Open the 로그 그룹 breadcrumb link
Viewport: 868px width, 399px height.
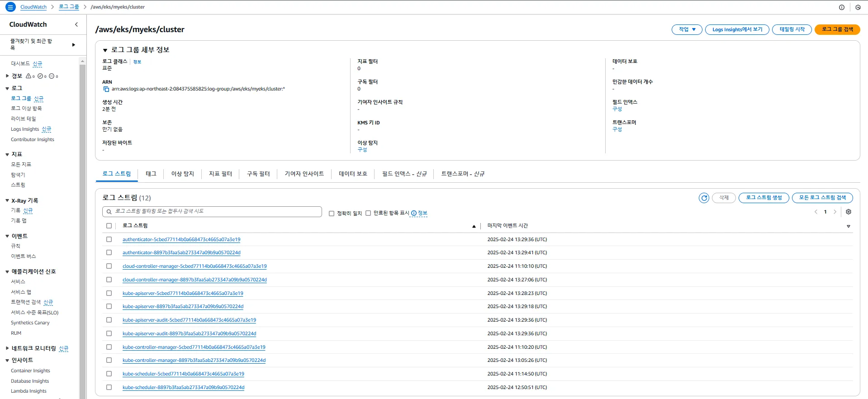[x=69, y=7]
